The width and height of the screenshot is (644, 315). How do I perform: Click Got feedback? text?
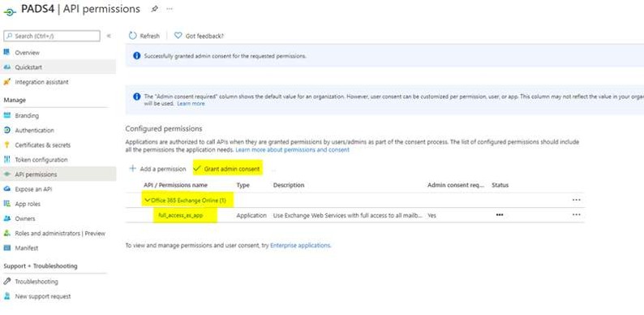204,37
